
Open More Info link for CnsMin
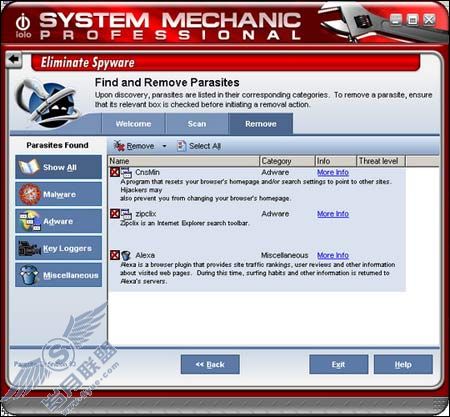pos(333,172)
